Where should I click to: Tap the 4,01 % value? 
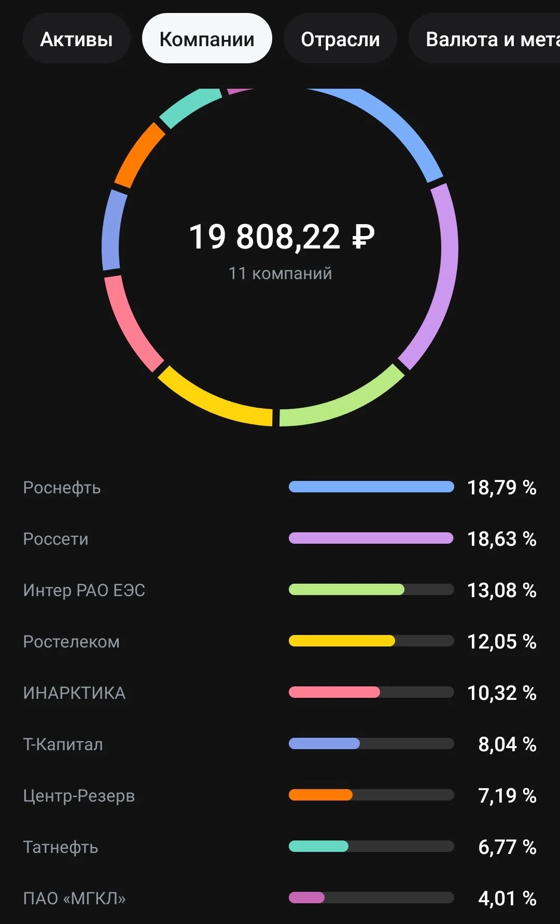(507, 899)
